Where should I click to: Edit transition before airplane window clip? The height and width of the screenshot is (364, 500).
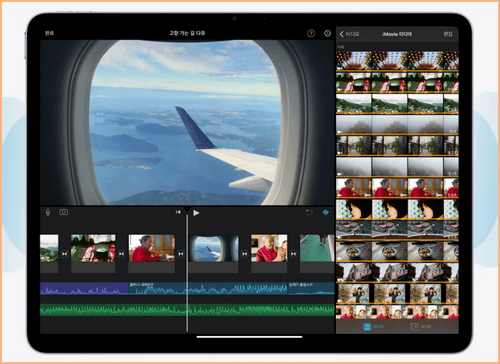[181, 254]
